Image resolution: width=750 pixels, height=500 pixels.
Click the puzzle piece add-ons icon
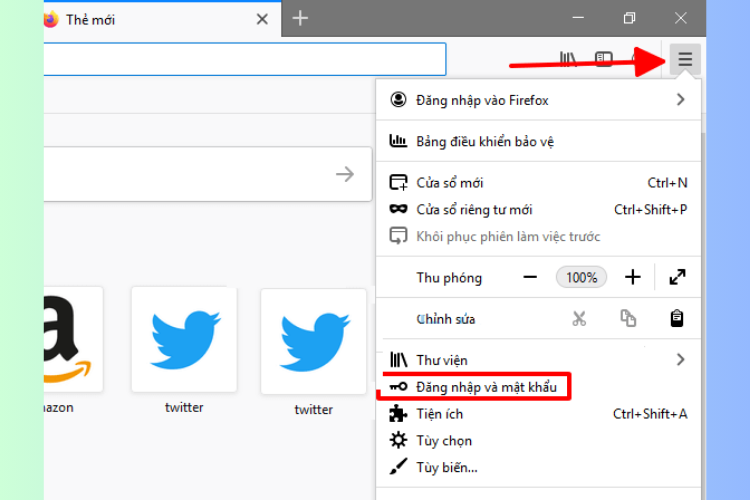click(x=398, y=413)
